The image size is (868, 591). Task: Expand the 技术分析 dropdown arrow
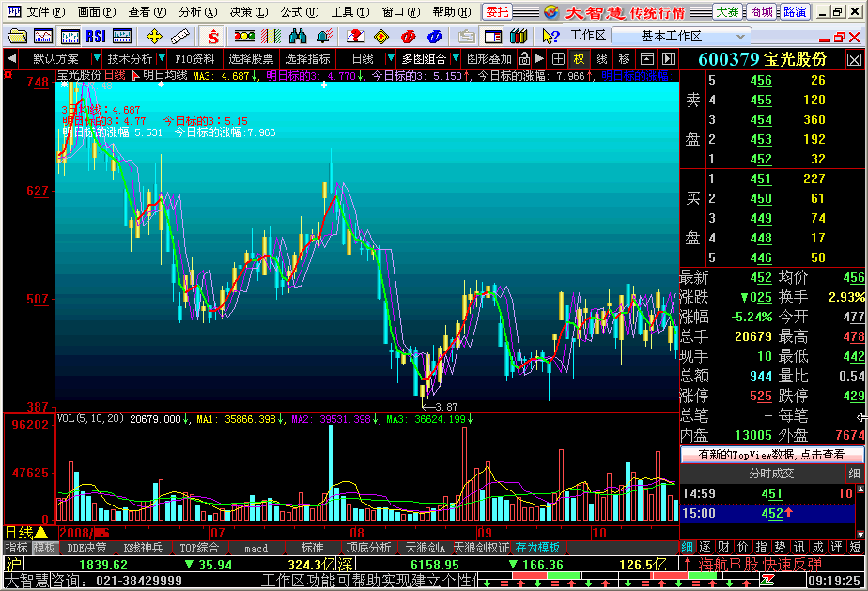tap(162, 58)
